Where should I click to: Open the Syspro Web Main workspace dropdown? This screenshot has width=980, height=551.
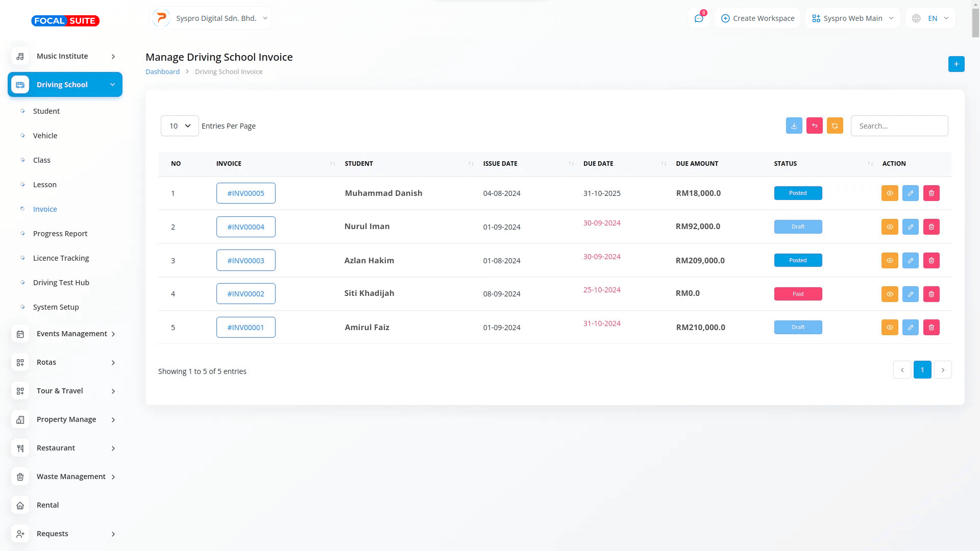(852, 18)
